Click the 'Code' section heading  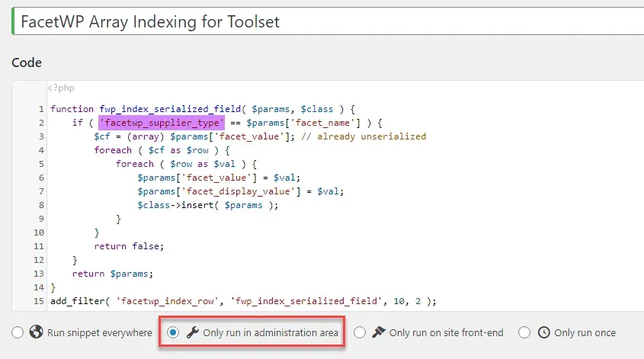(x=27, y=63)
